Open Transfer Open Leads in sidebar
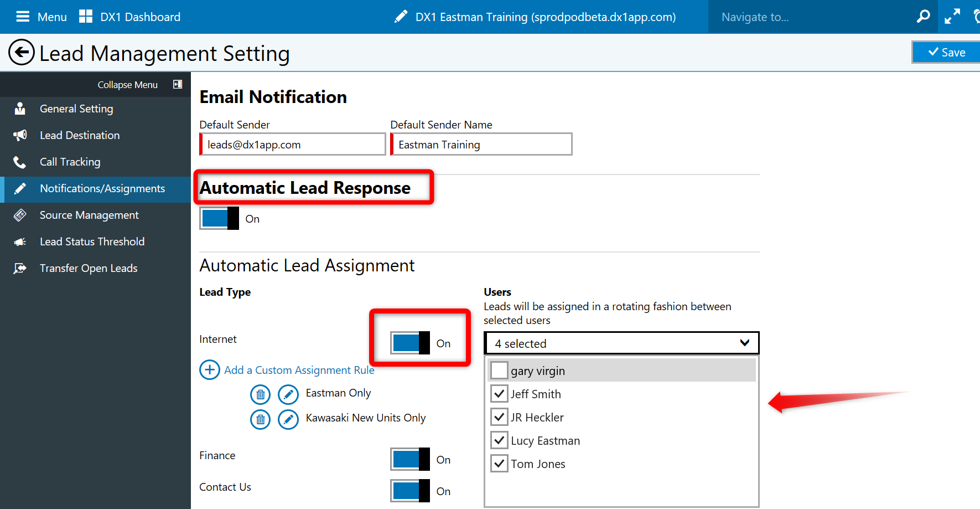 95,268
